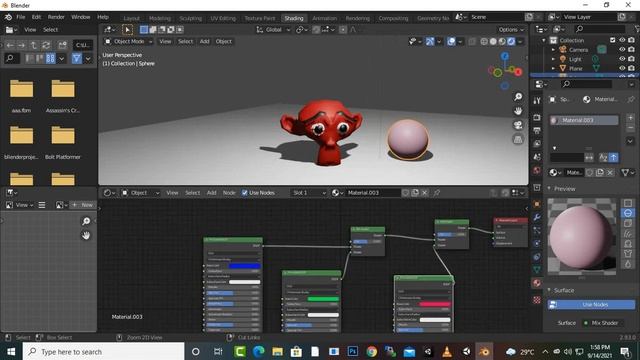Switch to the Modeling workspace tab
The image size is (640, 360).
160,18
